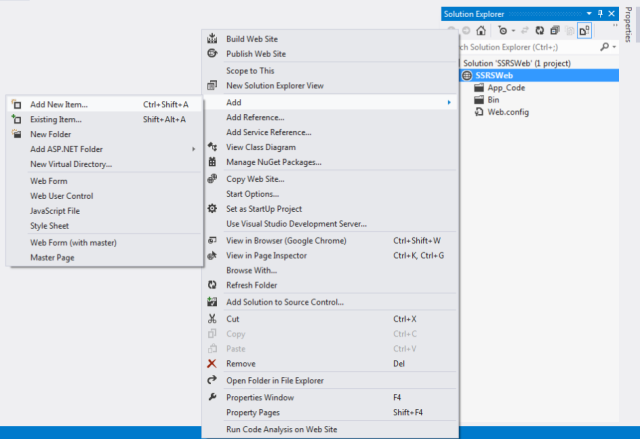Open the Solution Explorer window position dropdown
Screen dimensions: 640x439
[x=589, y=14]
